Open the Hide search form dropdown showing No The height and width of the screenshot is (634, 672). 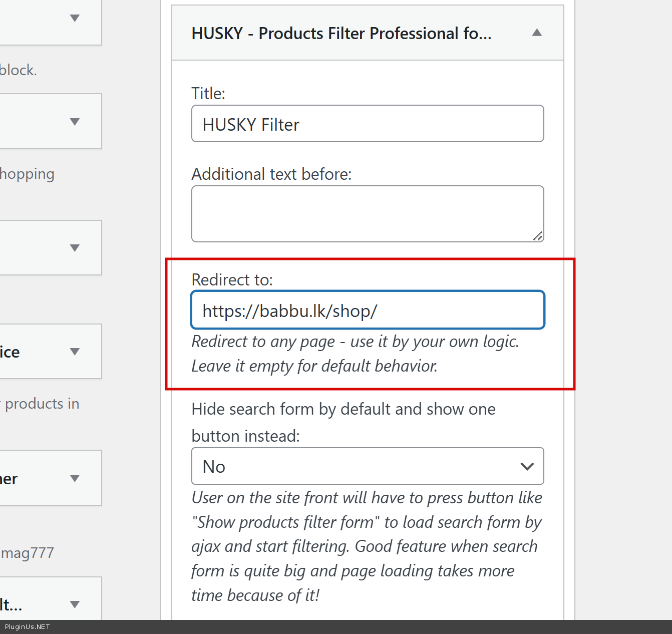click(x=367, y=466)
